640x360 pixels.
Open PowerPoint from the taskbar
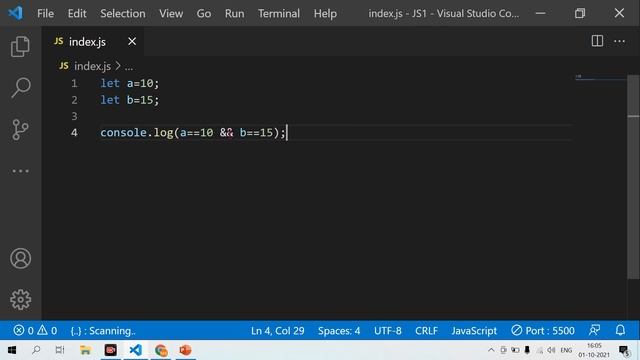(186, 350)
